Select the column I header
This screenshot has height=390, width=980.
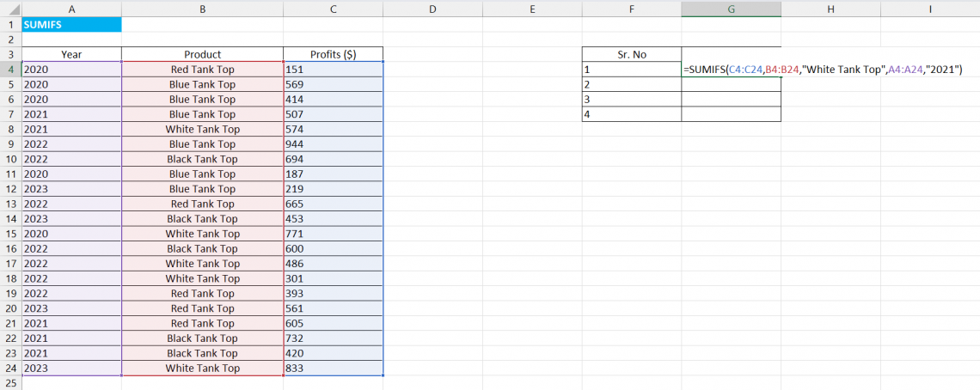[x=930, y=9]
